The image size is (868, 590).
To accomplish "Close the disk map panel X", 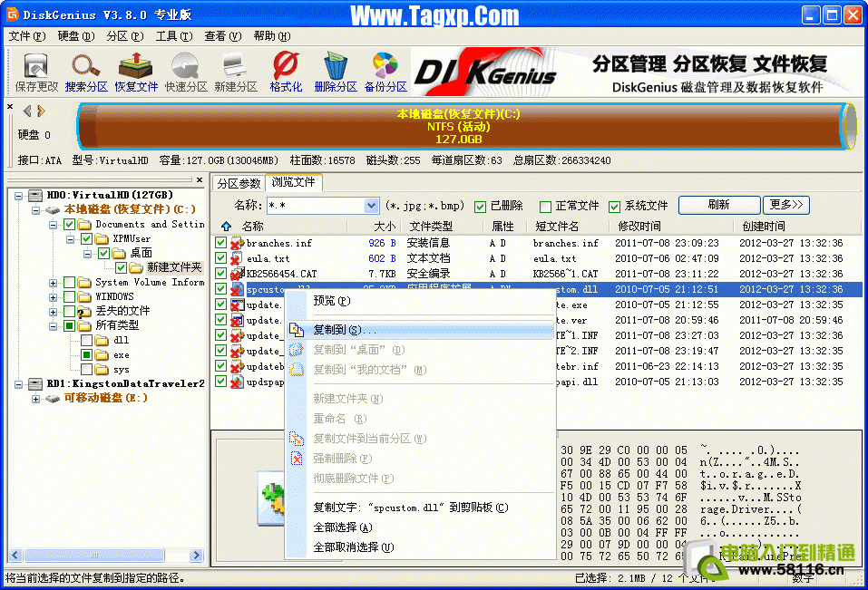I will point(9,106).
